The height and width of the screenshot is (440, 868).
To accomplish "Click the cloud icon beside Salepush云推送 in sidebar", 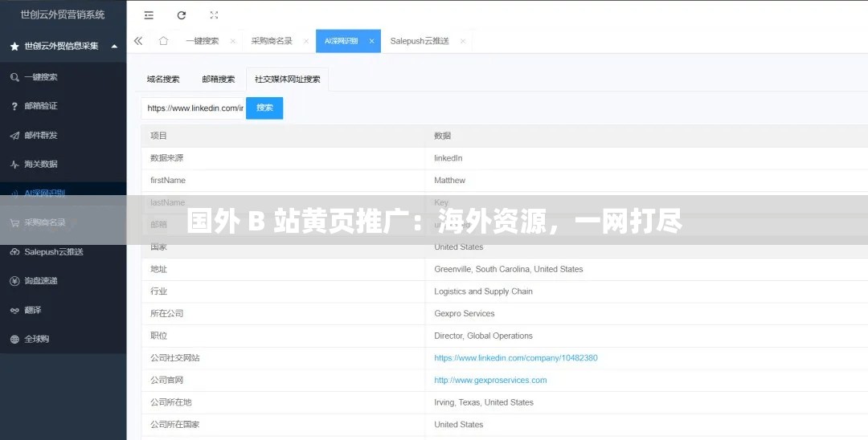I will 15,251.
